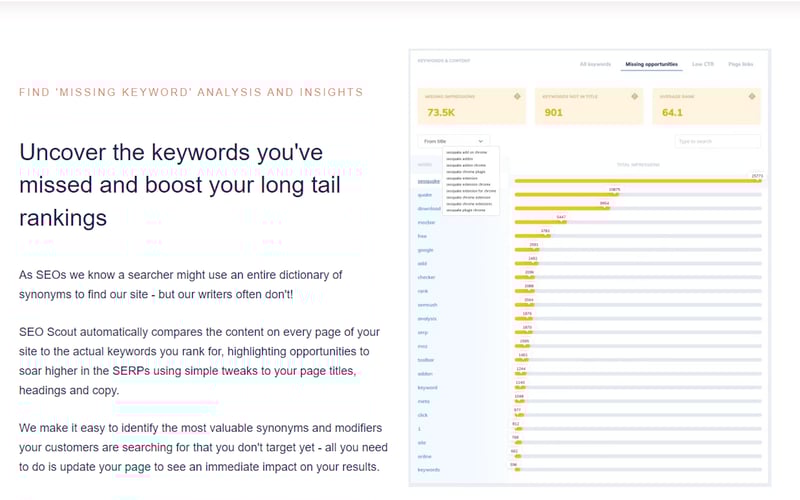Click the 'rank' keyword row label
800x500 pixels.
pyautogui.click(x=422, y=291)
